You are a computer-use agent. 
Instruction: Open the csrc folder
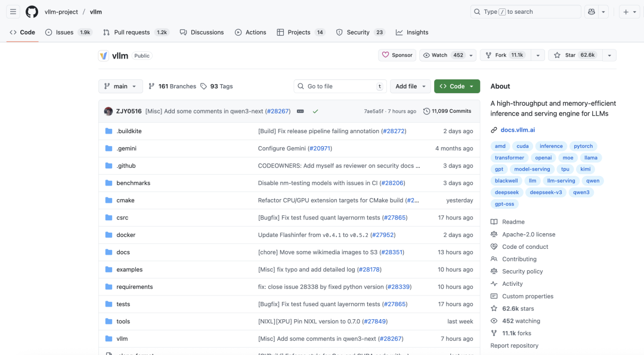(122, 218)
